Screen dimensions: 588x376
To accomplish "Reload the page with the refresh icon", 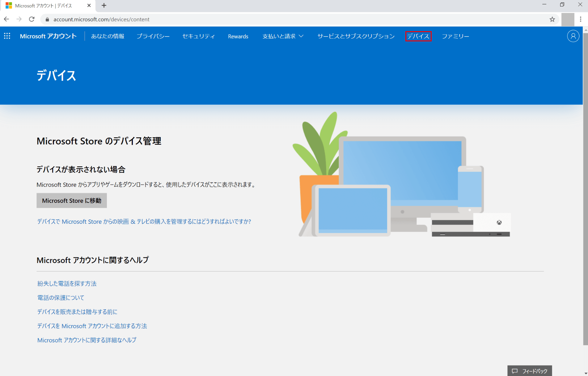I will point(32,19).
